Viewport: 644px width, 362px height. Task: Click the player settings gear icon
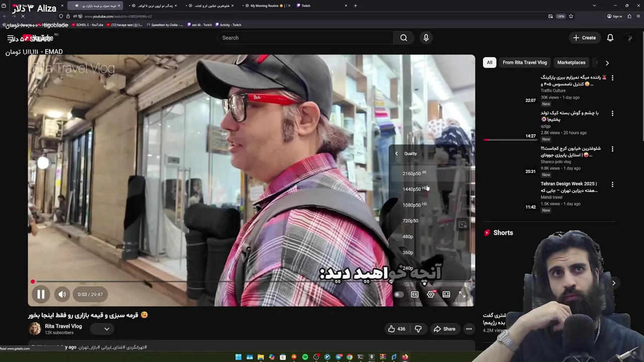[431, 295]
